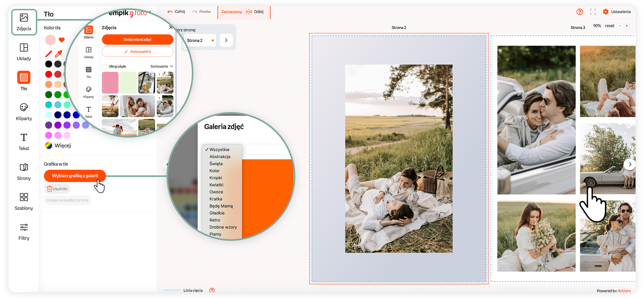
Task: Toggle the Ukryj użyte checkbox
Action: 105,66
